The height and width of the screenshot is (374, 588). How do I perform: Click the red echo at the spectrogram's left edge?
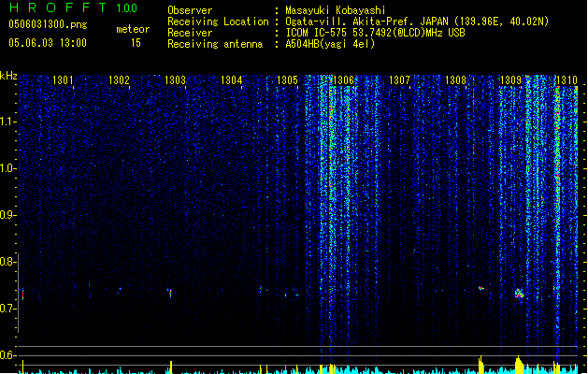click(22, 294)
